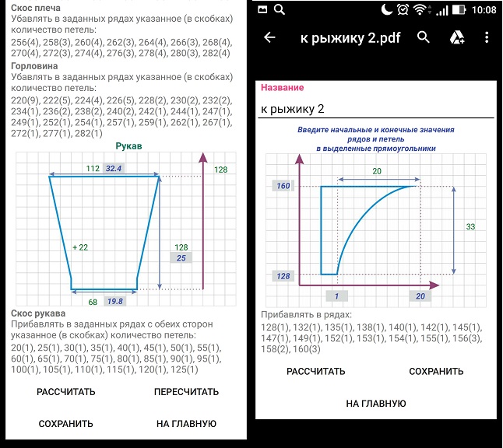This screenshot has height=448, width=503.
Task: Tap the back arrow beside the PDF title
Action: 270,37
